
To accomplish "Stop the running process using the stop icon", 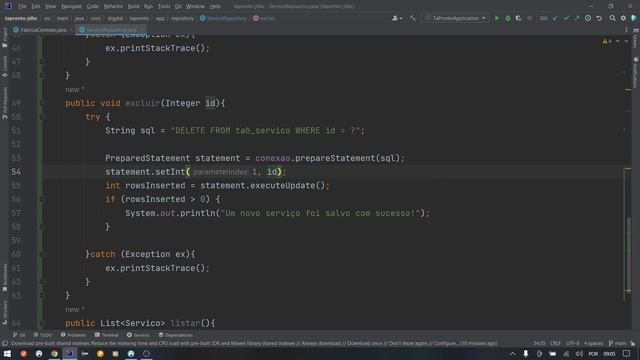I will (530, 18).
